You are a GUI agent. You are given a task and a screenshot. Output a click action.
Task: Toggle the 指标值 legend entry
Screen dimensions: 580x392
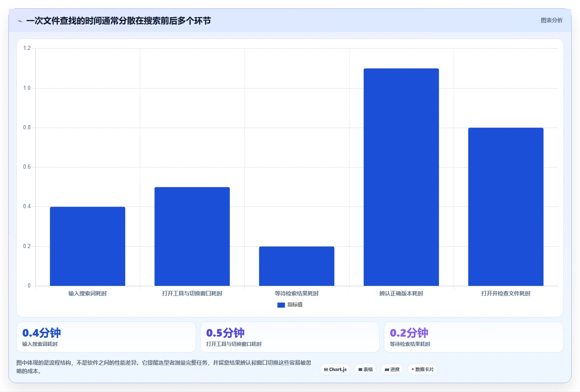[290, 305]
